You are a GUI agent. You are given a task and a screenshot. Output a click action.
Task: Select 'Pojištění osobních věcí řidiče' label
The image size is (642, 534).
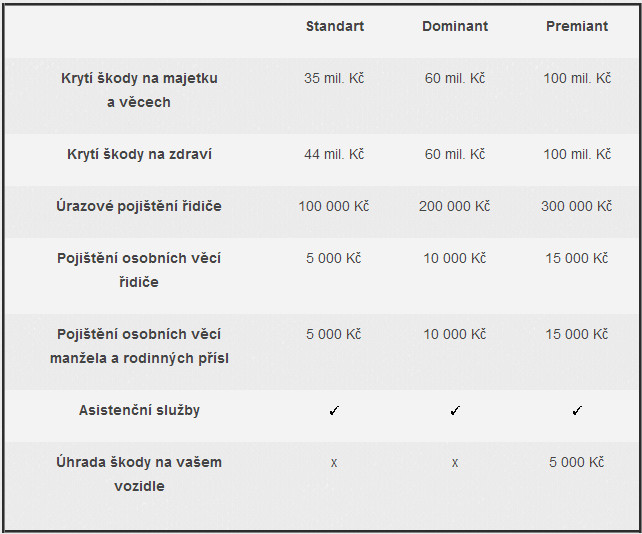click(139, 270)
